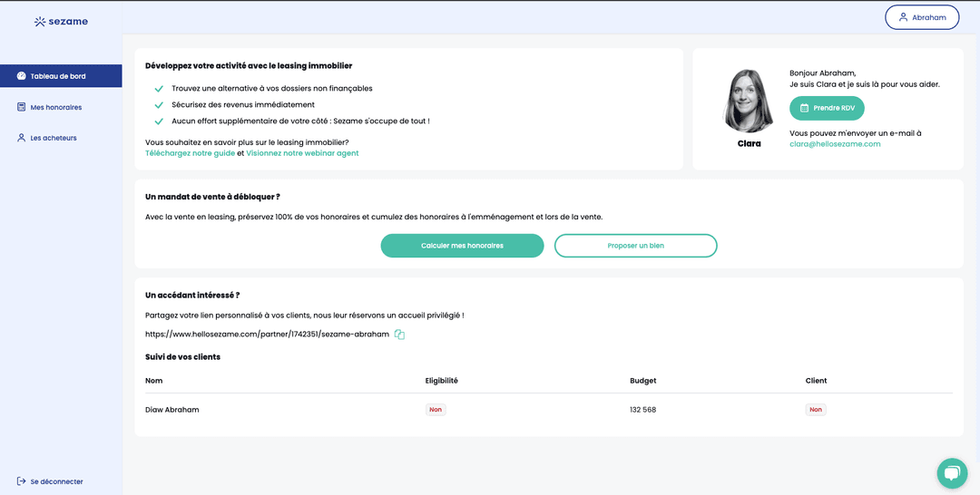Click the Sezame logo

61,21
